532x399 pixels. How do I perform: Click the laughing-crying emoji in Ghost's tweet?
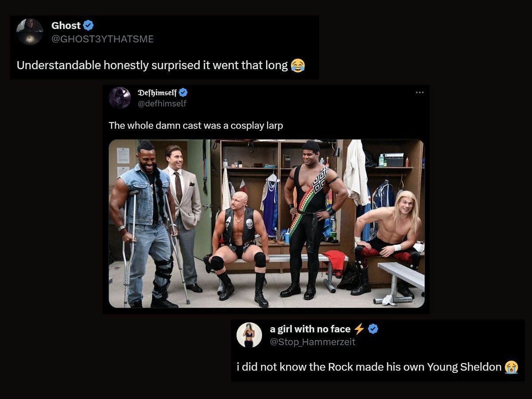point(298,66)
